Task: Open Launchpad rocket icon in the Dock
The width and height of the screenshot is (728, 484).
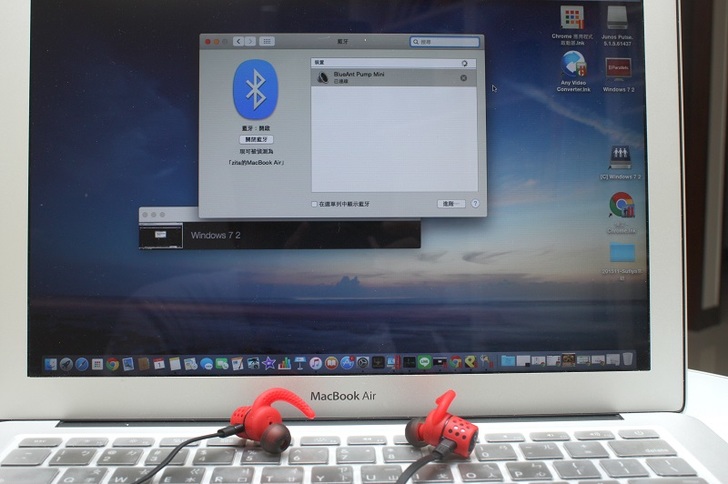Action: pos(66,364)
